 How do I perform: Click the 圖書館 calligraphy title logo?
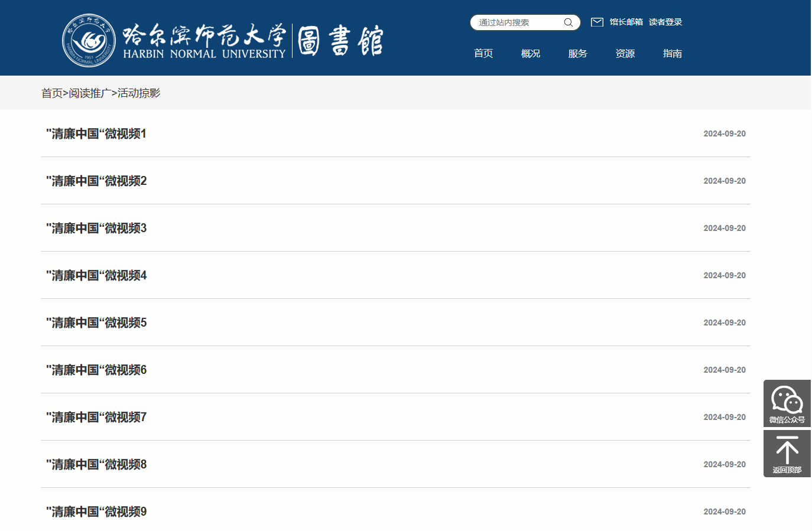pyautogui.click(x=340, y=41)
